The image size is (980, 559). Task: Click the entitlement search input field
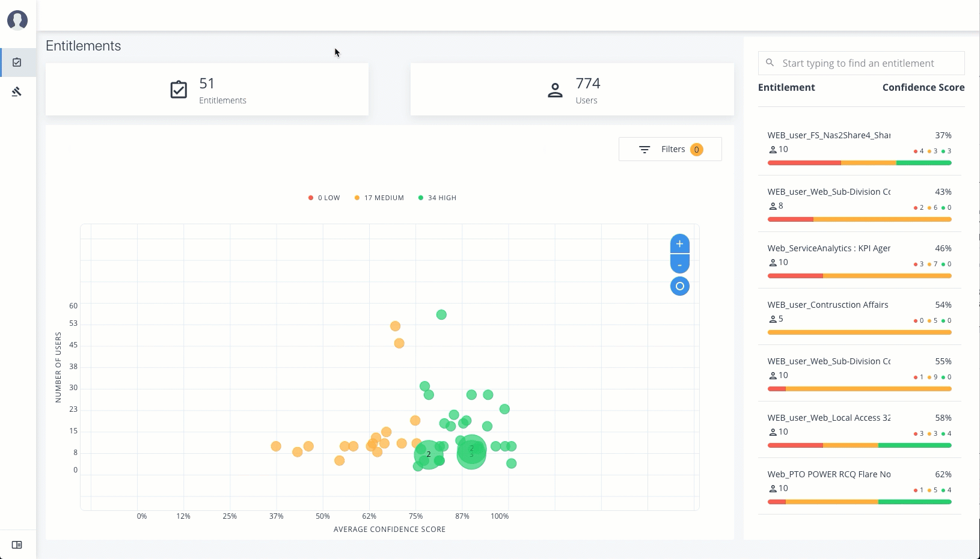[x=866, y=63]
